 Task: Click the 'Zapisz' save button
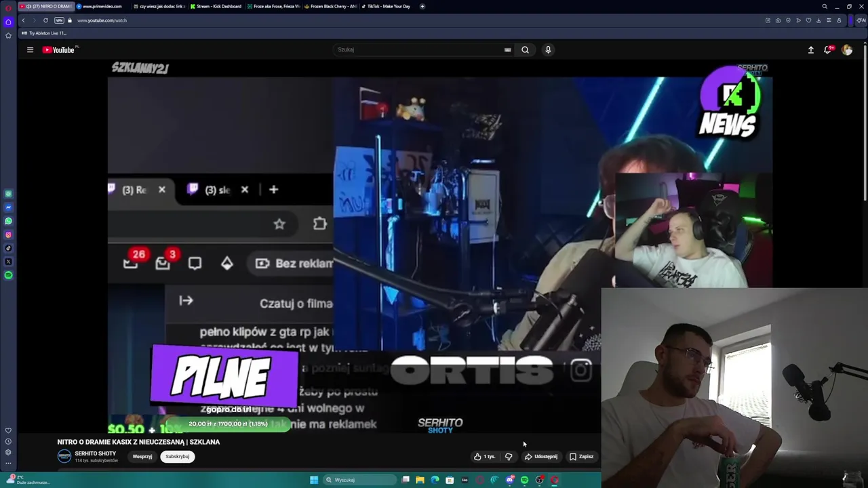pyautogui.click(x=582, y=456)
